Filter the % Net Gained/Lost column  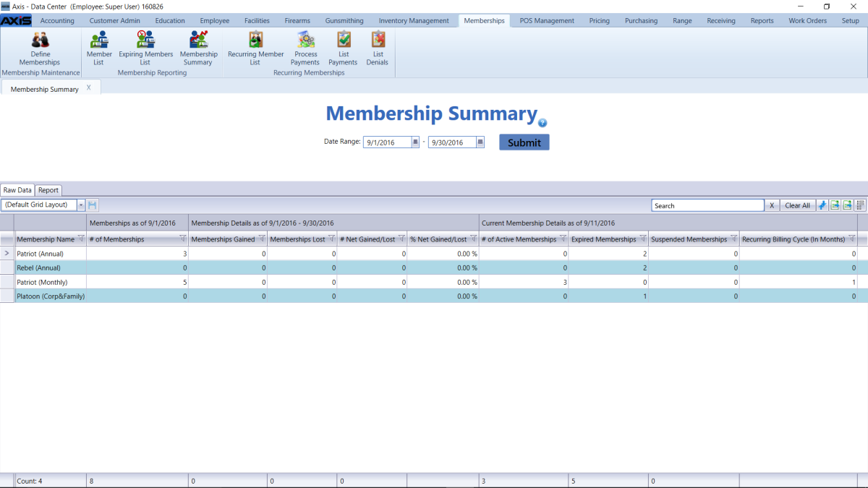coord(473,239)
